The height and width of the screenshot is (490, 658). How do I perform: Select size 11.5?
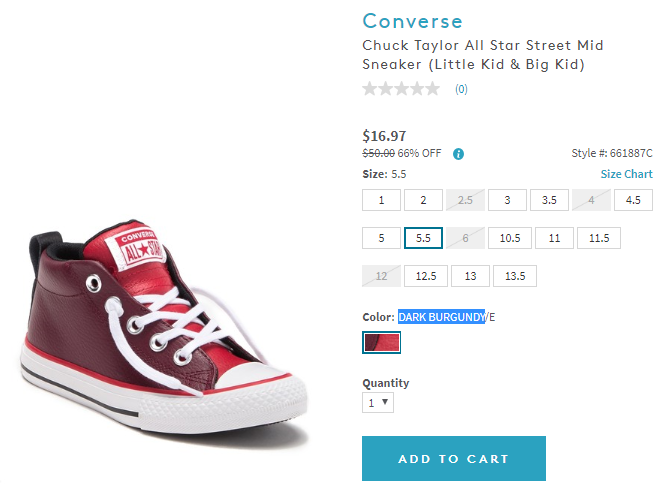(599, 238)
